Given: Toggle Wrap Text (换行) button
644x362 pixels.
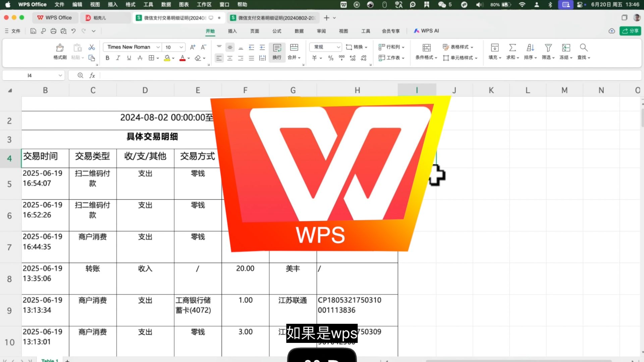Looking at the screenshot, I should click(277, 52).
